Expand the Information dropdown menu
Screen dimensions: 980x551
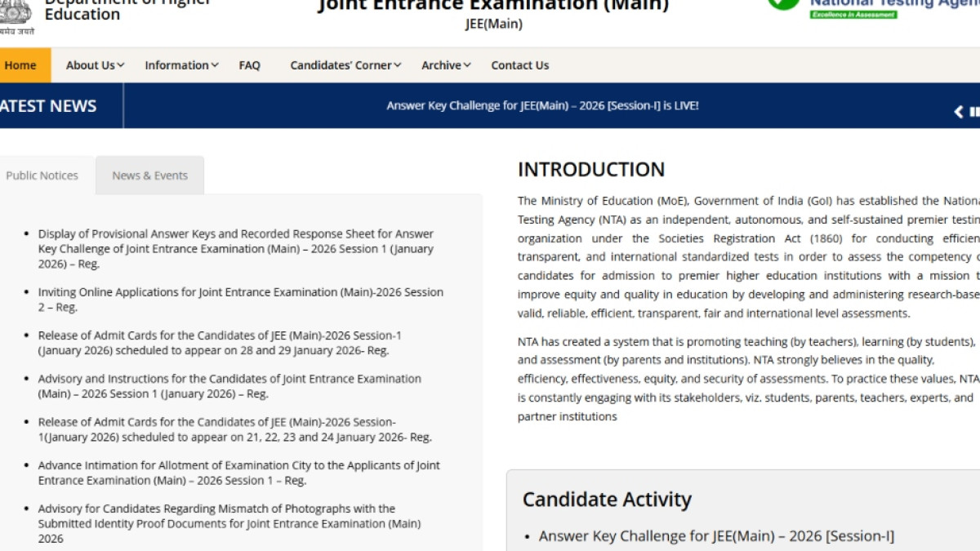tap(181, 65)
